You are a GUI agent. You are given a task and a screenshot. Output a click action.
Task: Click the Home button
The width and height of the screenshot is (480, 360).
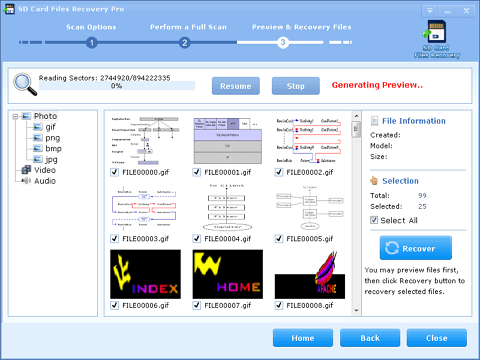303,338
